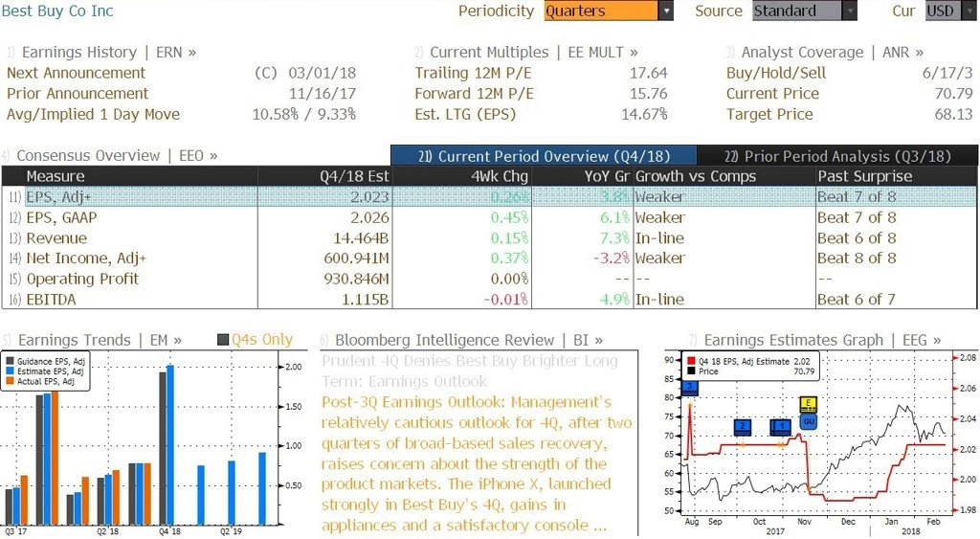980x539 pixels.
Task: Click the Prudent 4Q Denies Best Buy headline
Action: click(x=469, y=371)
